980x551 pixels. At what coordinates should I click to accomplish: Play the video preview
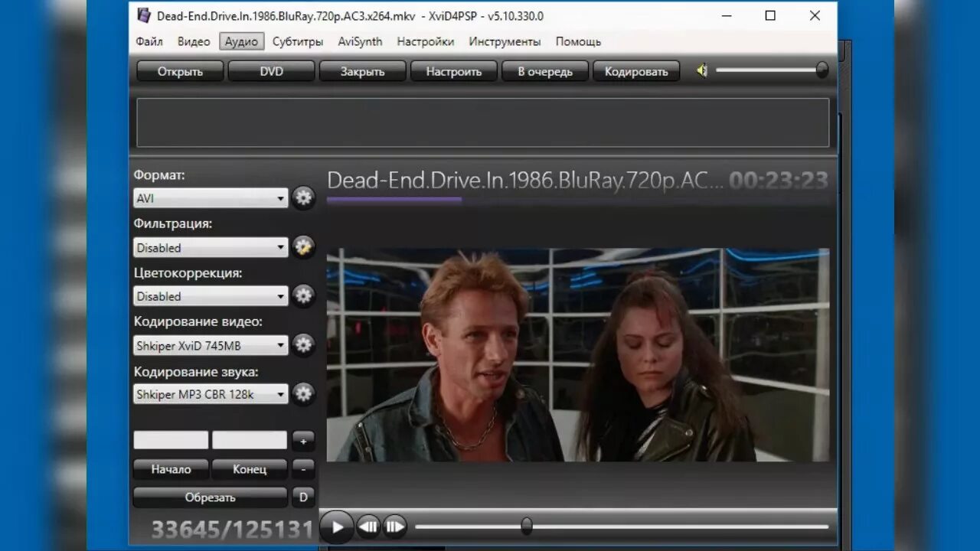337,527
